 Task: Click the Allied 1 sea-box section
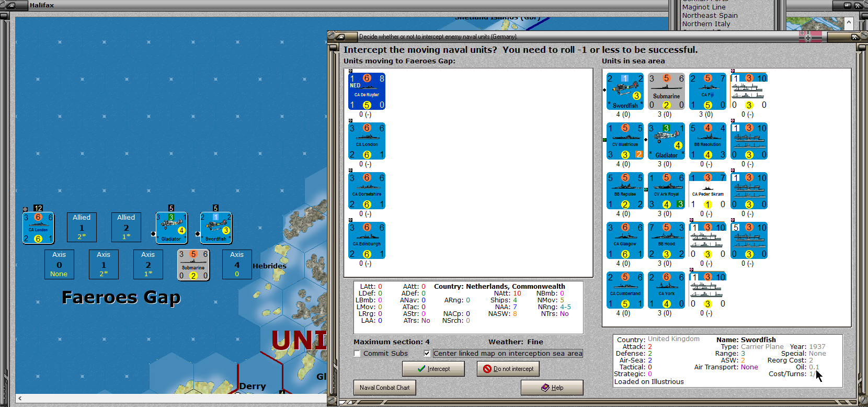[x=82, y=227]
